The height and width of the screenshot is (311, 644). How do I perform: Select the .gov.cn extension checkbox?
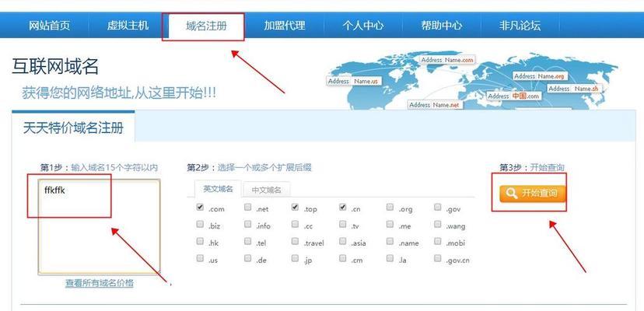coord(438,260)
